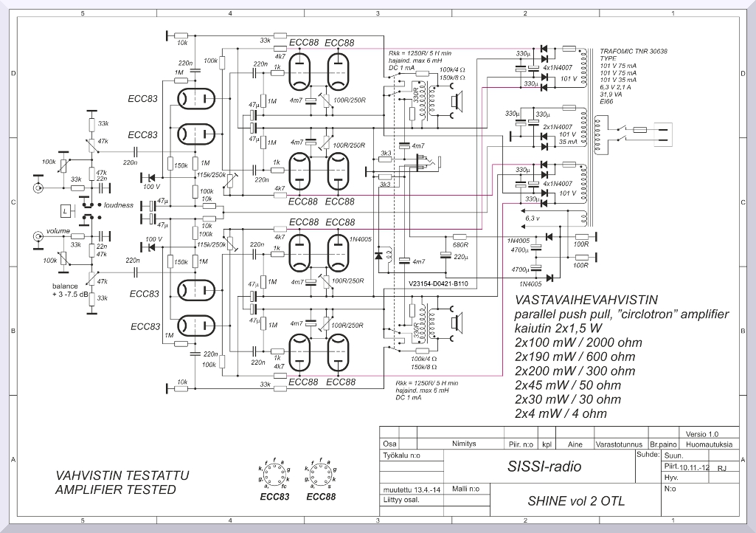Click the AMPLIFIER TESTED text
756x533 pixels.
[x=116, y=490]
